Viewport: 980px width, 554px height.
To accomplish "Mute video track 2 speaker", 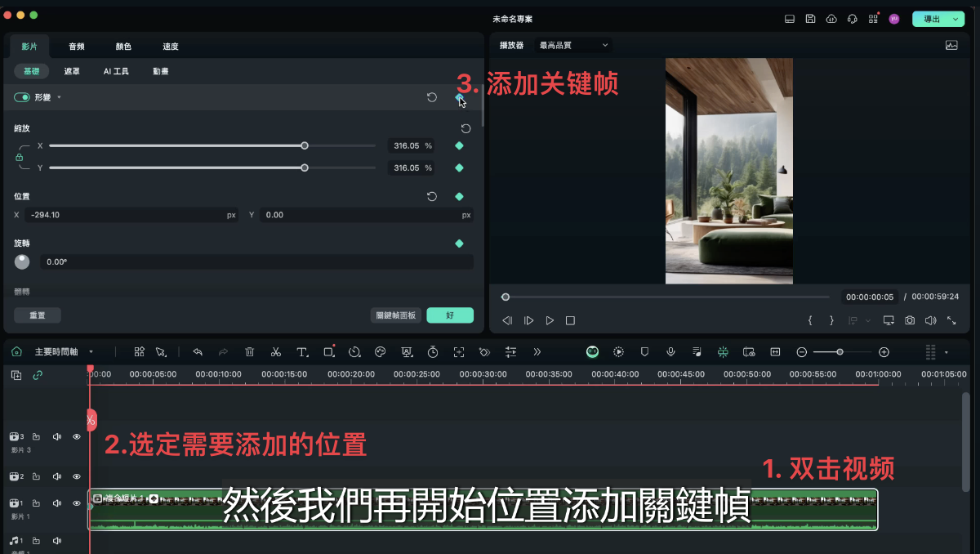I will pos(57,476).
